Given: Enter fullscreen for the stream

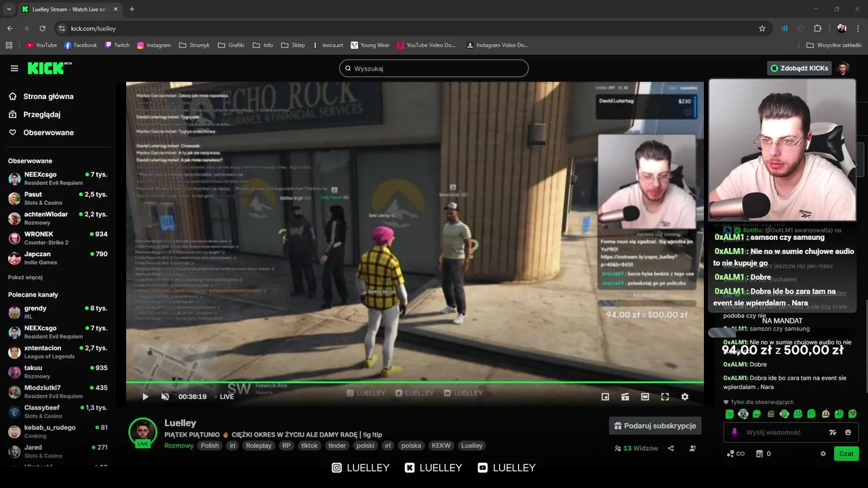Looking at the screenshot, I should [x=665, y=396].
